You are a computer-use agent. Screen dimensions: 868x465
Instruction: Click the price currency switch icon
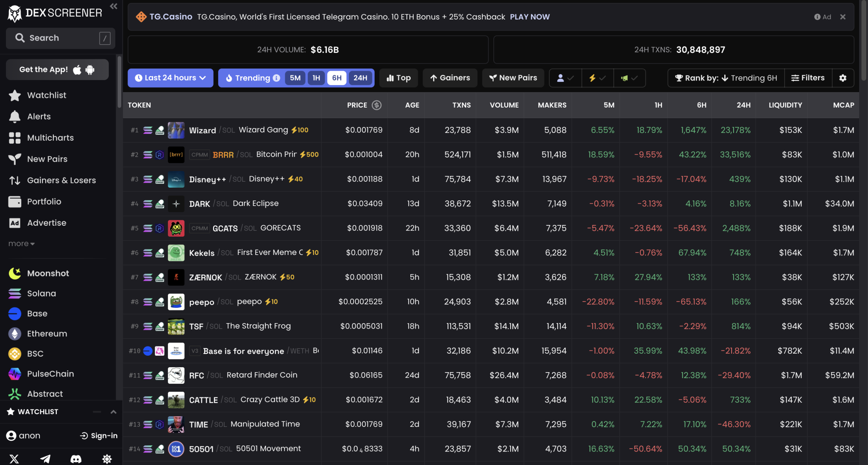[376, 105]
